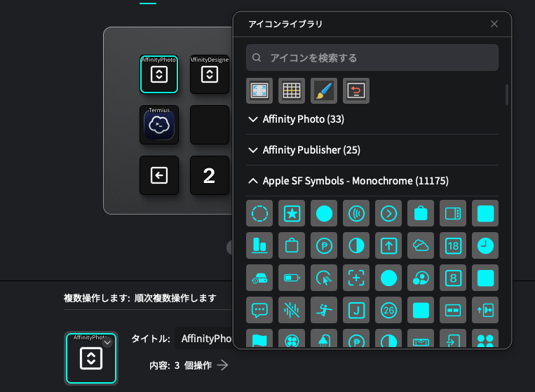Select the outlined shopping bag icon
Screen dimensions: 535x392
292,245
